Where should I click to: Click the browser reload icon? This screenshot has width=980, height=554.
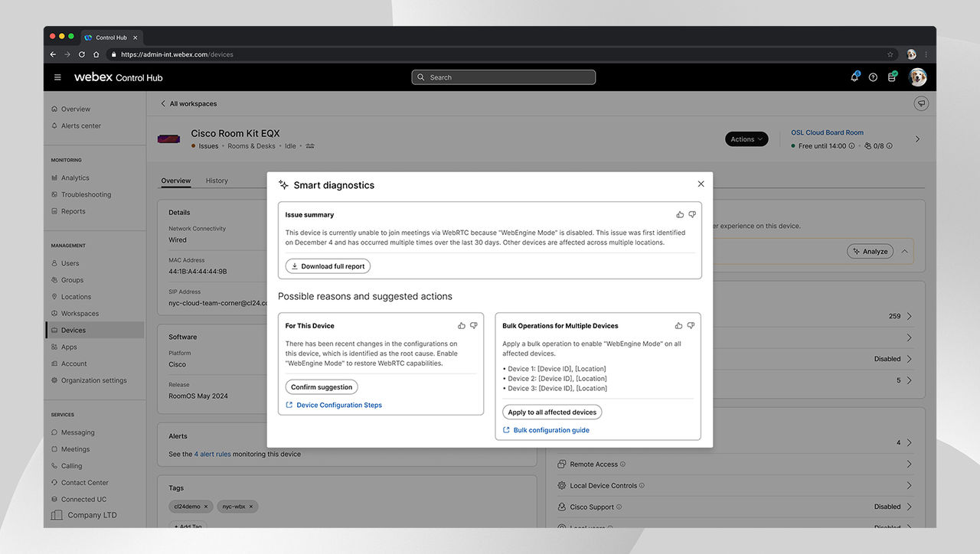click(81, 54)
